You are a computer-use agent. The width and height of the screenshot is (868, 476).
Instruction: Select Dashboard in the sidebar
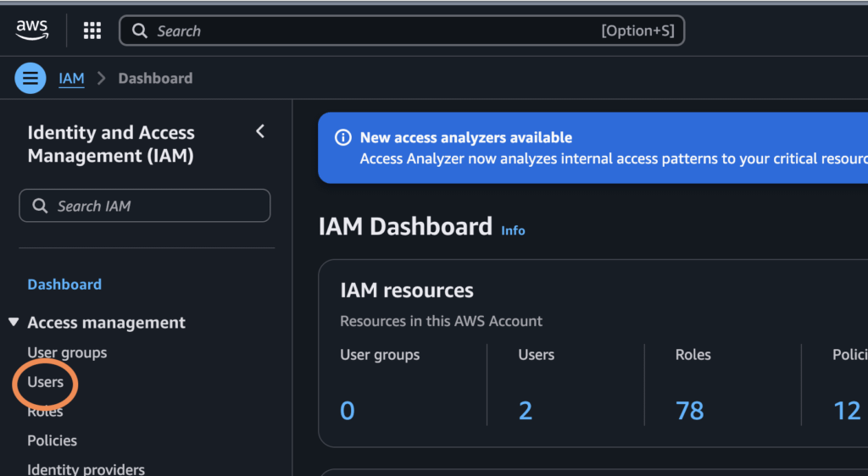[64, 285]
